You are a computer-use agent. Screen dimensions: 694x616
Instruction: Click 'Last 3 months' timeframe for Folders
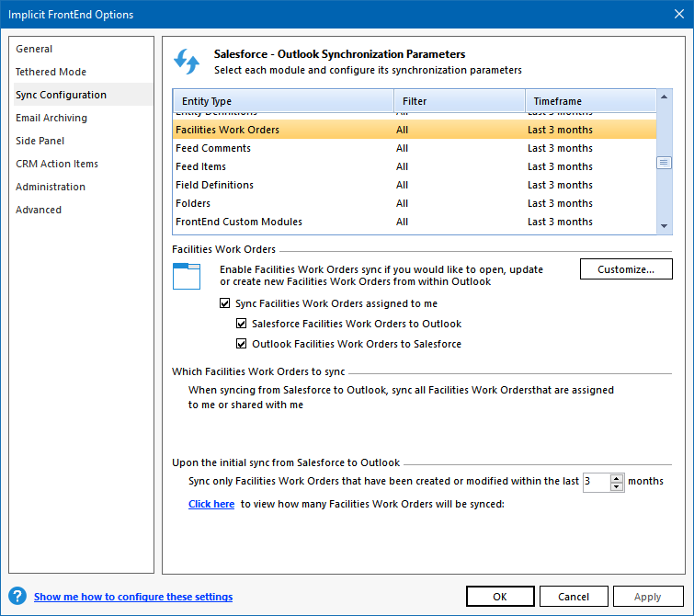coord(560,203)
